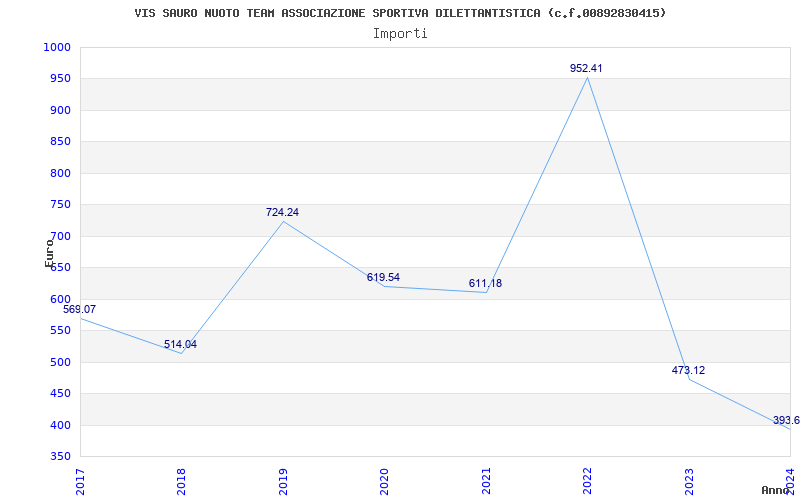Click the y-axis tick 800
The width and height of the screenshot is (800, 500).
point(59,173)
